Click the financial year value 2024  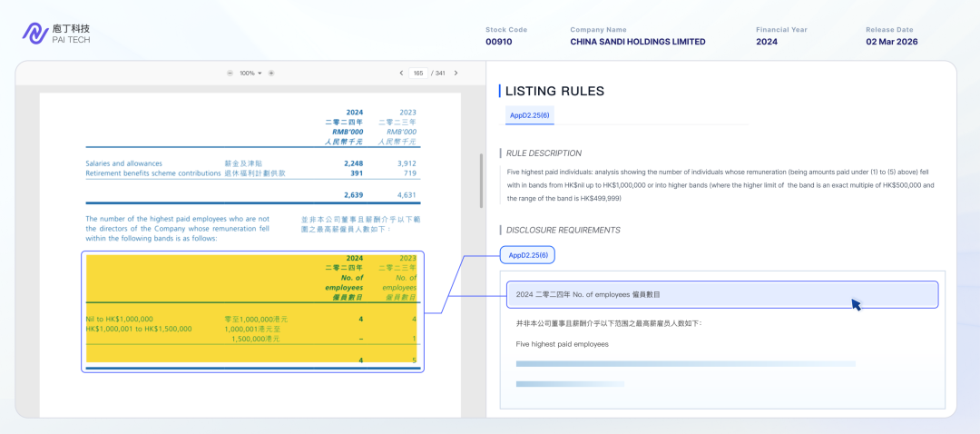767,42
